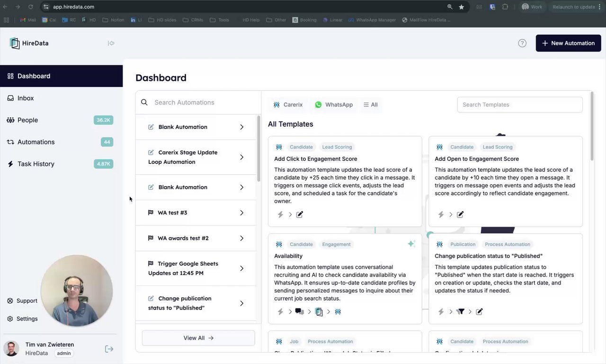Click flag icon beside WA test #3
This screenshot has height=364, width=606.
tap(151, 213)
